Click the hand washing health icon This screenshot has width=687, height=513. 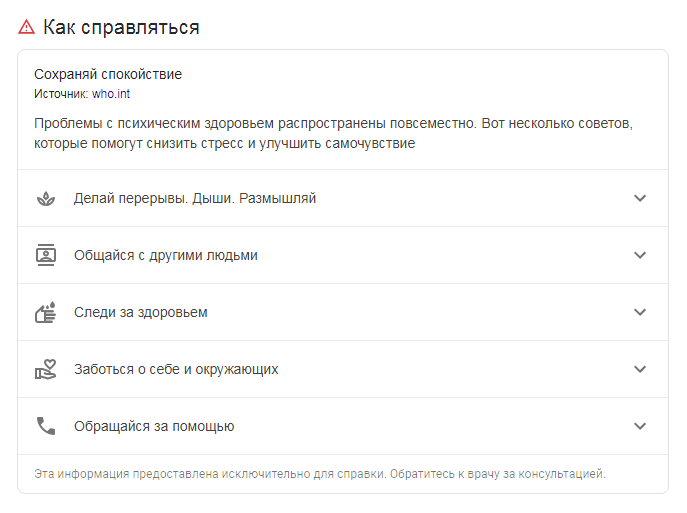pos(46,312)
